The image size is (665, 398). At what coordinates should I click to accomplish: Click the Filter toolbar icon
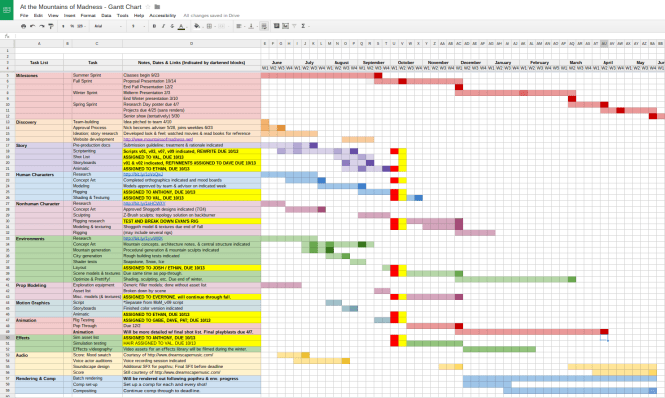point(294,26)
